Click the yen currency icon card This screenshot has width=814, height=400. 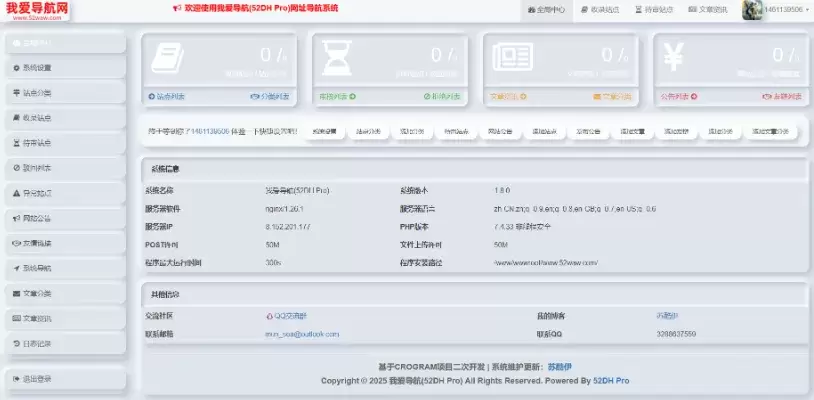[x=673, y=61]
